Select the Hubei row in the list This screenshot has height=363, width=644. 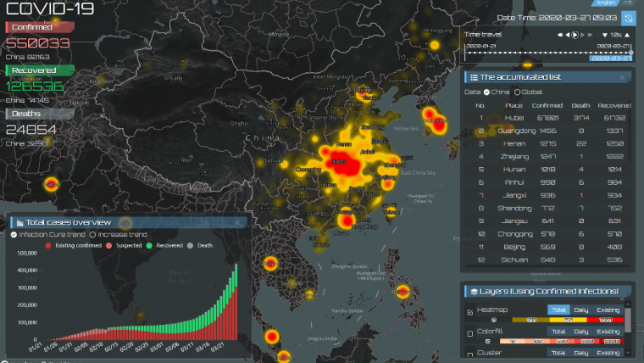point(547,118)
